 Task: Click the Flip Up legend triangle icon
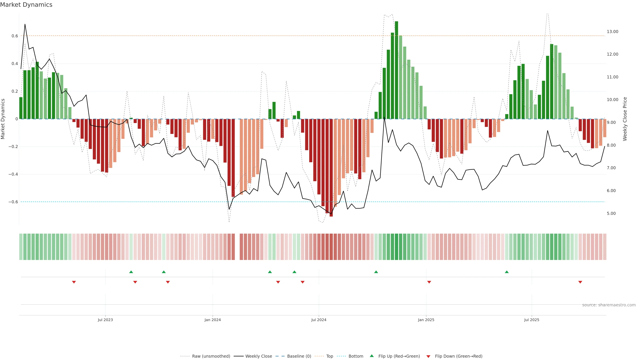pyautogui.click(x=372, y=356)
